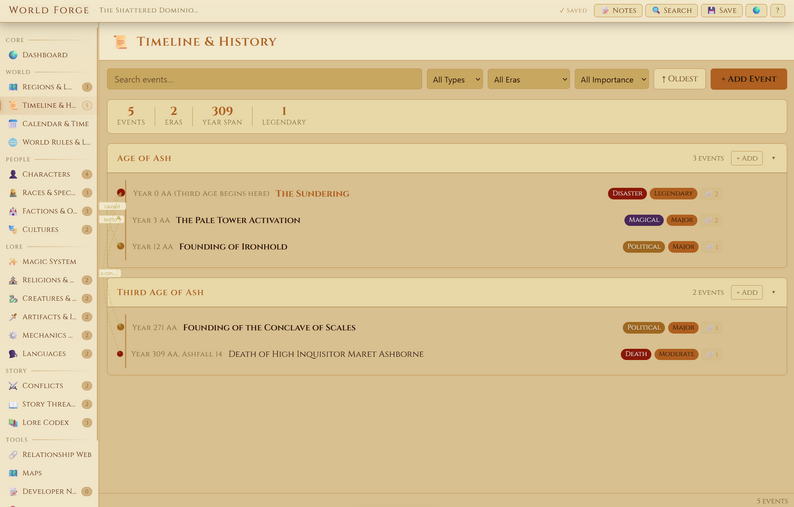The height and width of the screenshot is (507, 794).
Task: Collapse the Age of Ash era
Action: (x=773, y=158)
